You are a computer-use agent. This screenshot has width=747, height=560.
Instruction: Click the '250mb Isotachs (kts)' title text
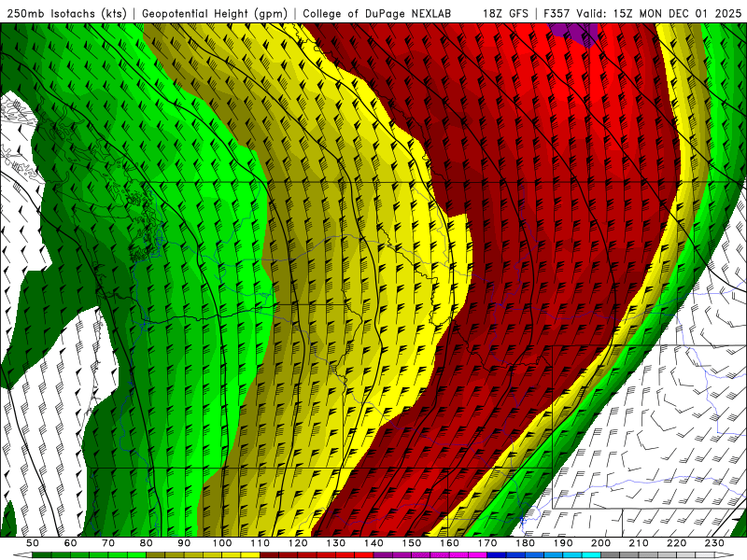(x=67, y=14)
